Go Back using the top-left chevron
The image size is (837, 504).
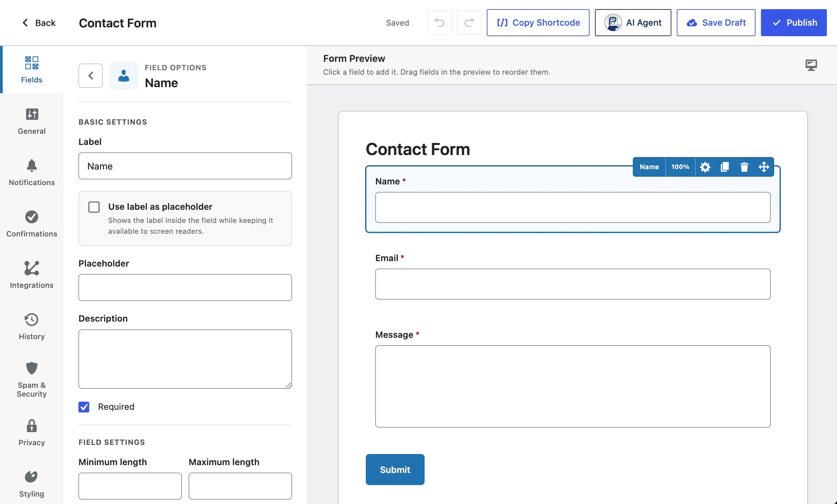[39, 23]
